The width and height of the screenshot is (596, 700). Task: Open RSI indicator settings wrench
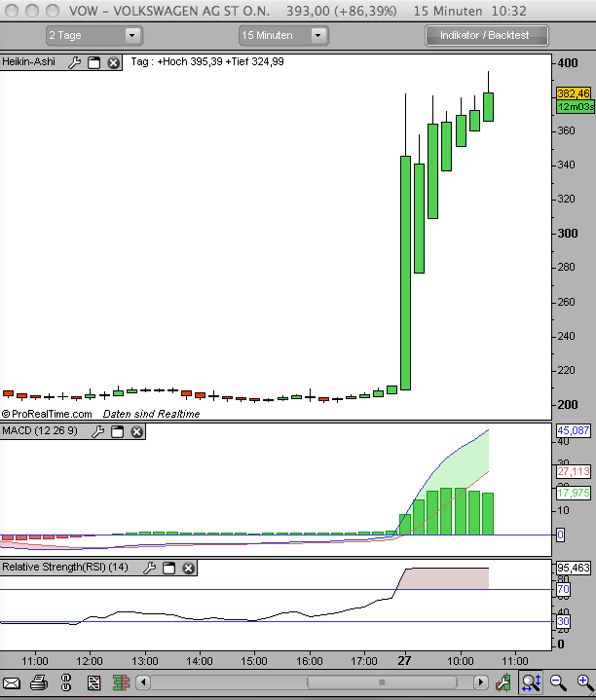[x=150, y=568]
